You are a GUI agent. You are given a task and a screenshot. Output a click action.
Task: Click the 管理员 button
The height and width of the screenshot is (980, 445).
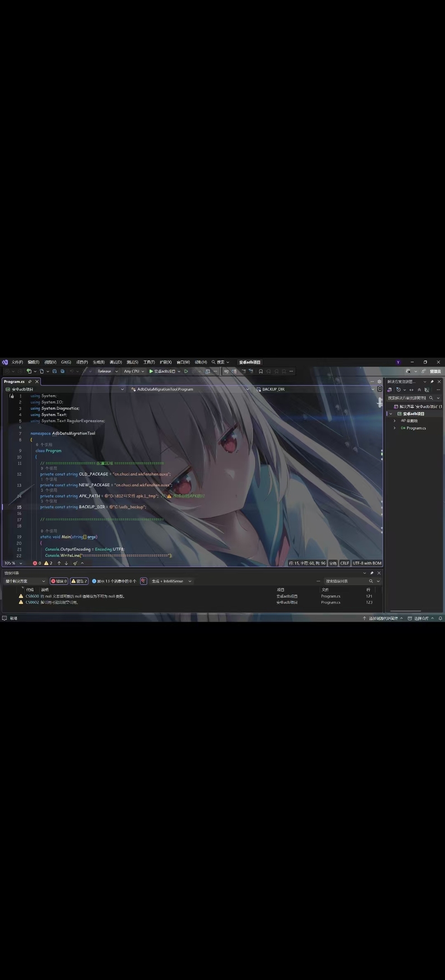(x=435, y=371)
